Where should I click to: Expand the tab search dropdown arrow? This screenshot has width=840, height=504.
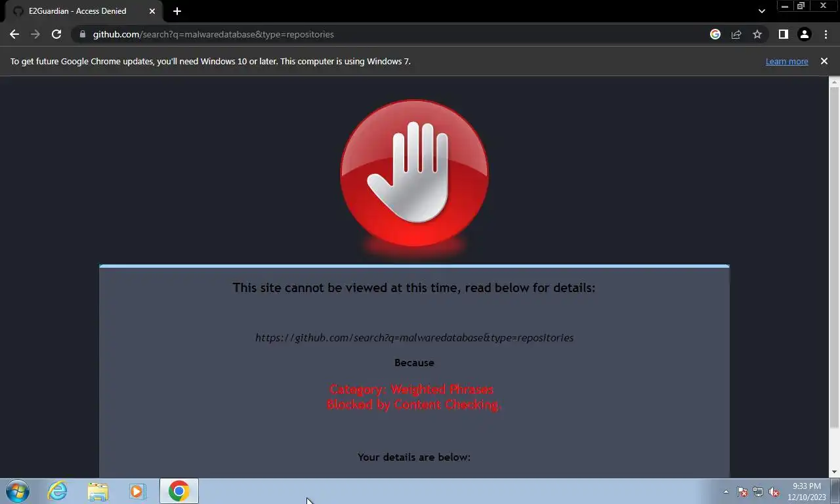761,11
